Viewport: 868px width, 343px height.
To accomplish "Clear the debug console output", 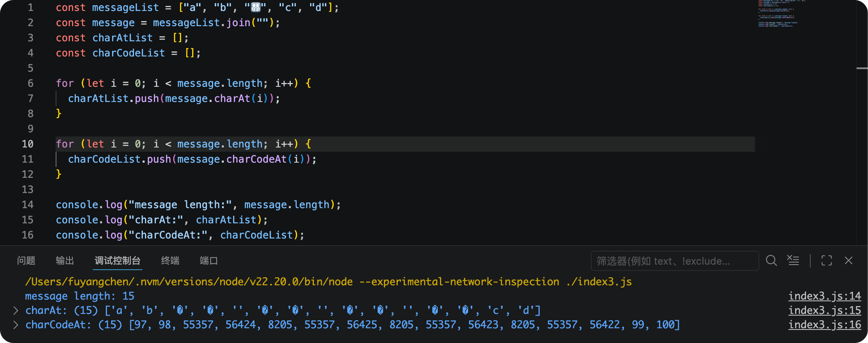I will coord(793,261).
